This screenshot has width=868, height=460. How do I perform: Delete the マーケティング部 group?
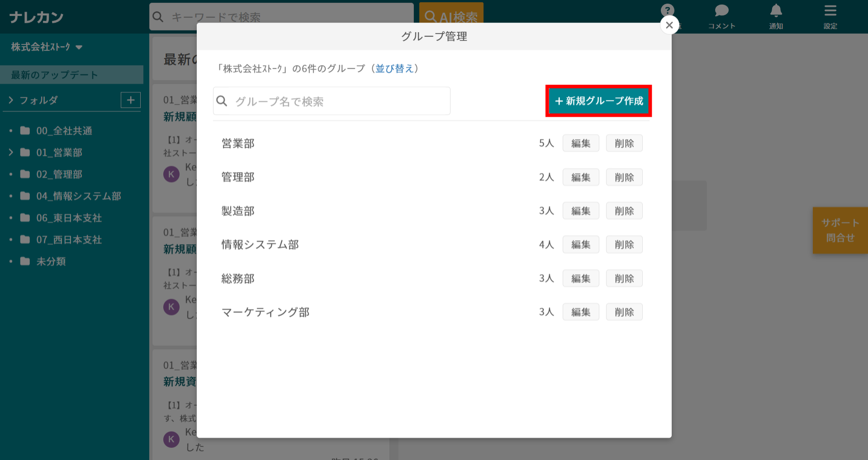coord(624,312)
